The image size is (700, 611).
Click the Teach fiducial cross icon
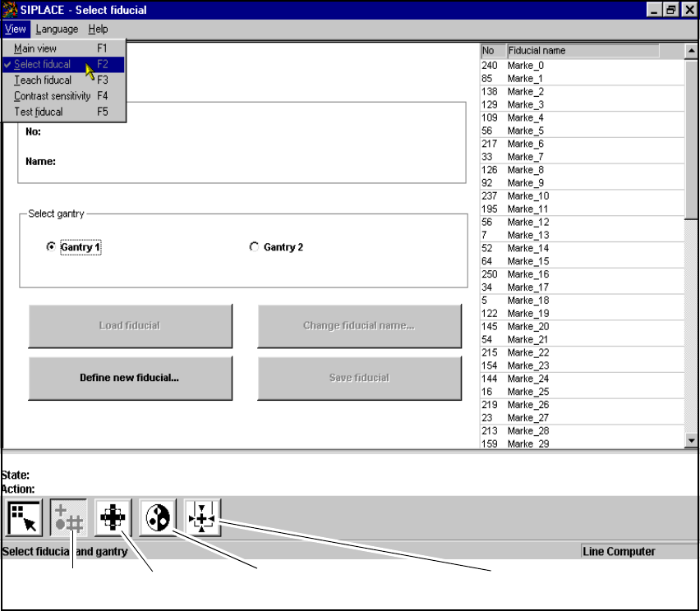point(113,517)
